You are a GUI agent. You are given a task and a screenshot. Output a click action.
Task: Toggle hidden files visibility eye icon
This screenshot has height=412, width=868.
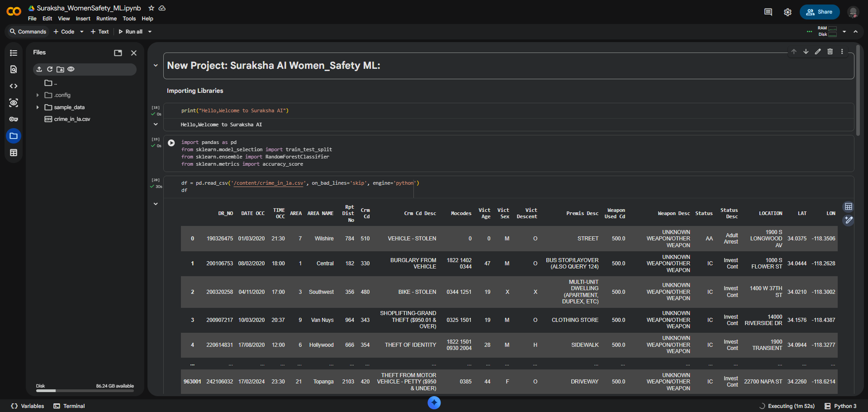click(71, 69)
